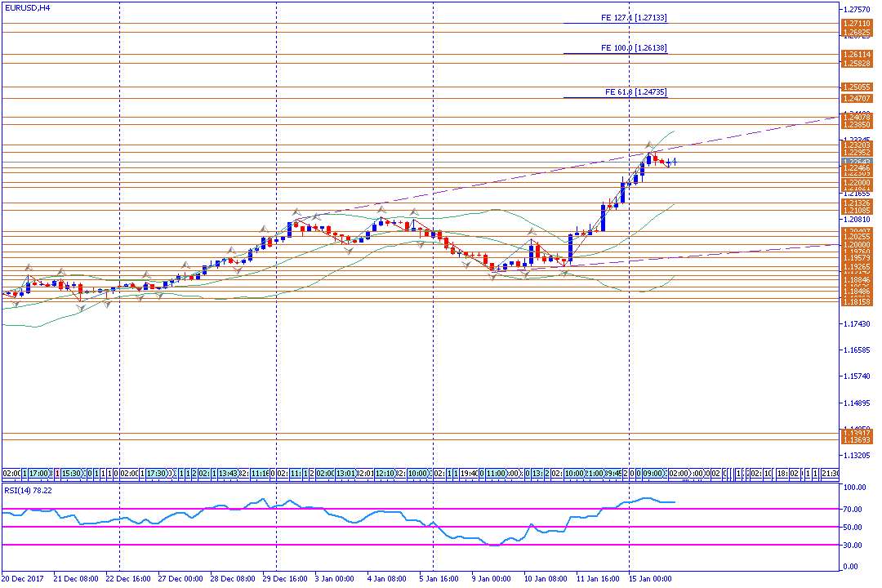This screenshot has height=588, width=882.
Task: Click the 1.23203 orange price tag
Action: pyautogui.click(x=857, y=145)
